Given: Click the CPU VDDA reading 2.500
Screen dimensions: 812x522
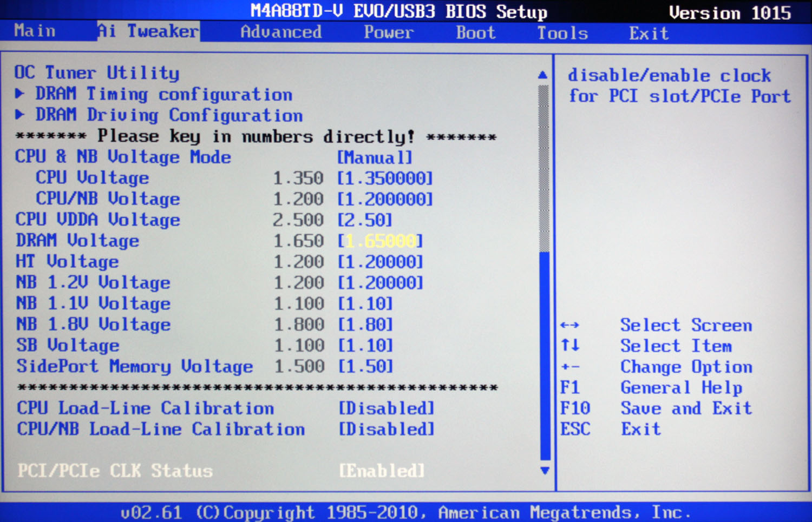Looking at the screenshot, I should click(298, 220).
